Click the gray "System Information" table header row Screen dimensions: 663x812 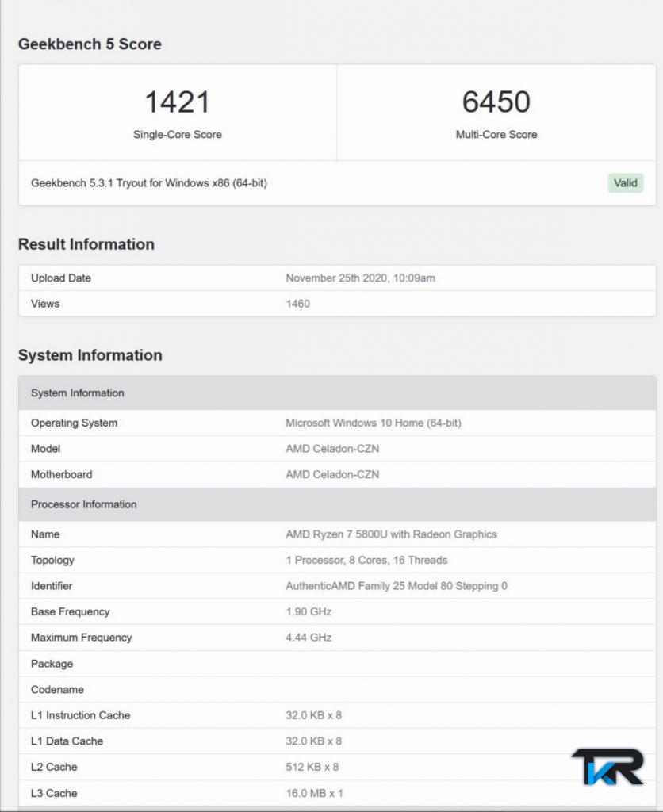(x=337, y=393)
